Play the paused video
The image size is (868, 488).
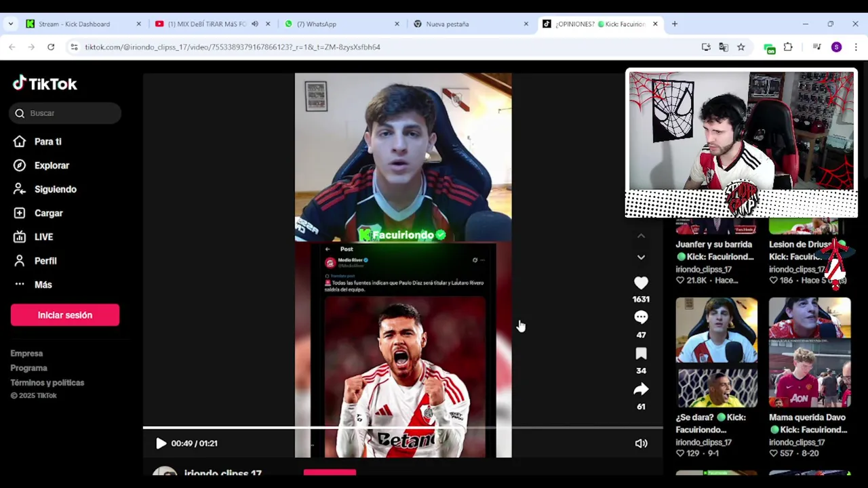pos(161,443)
